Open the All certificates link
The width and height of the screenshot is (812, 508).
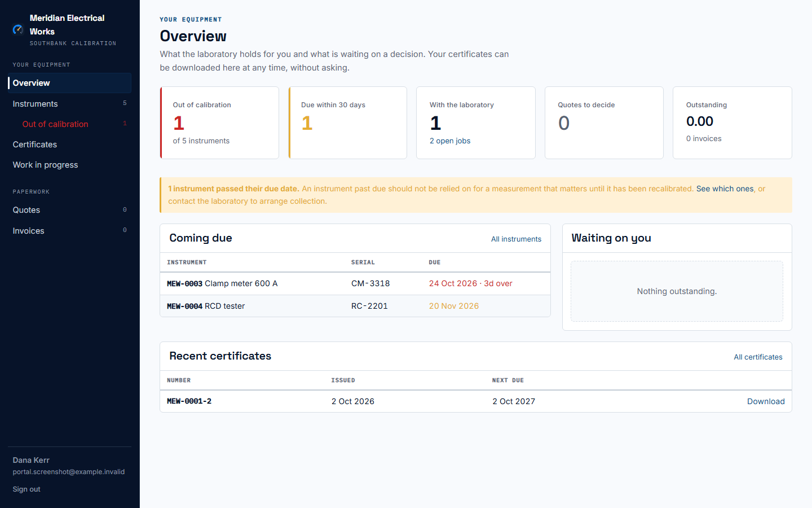(758, 357)
